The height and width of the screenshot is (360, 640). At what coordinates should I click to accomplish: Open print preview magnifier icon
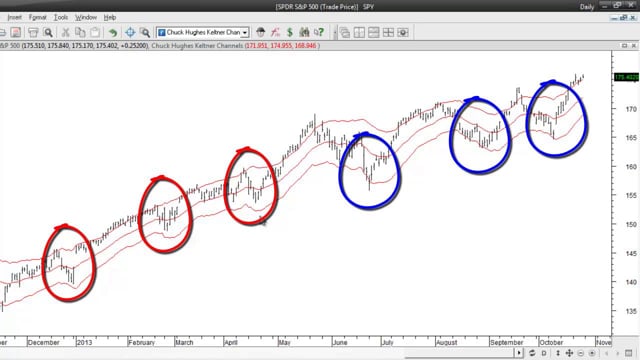click(x=48, y=32)
